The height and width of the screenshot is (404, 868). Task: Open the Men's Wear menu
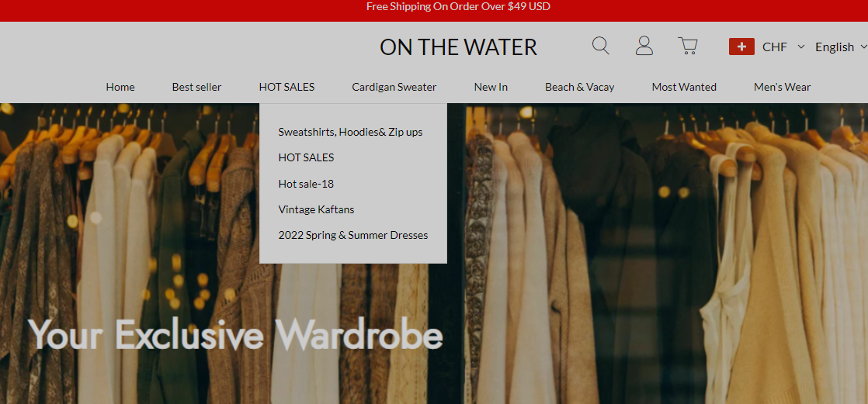pos(782,87)
